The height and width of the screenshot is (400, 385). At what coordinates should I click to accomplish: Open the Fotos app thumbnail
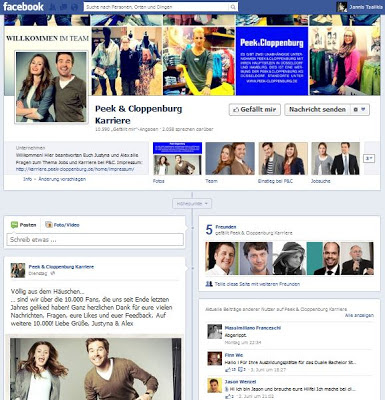click(x=177, y=158)
